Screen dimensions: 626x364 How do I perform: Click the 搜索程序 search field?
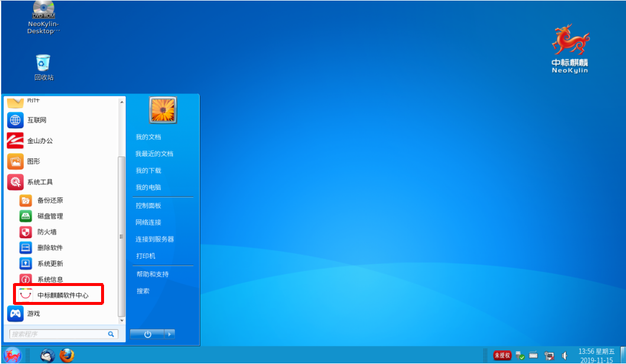point(64,334)
